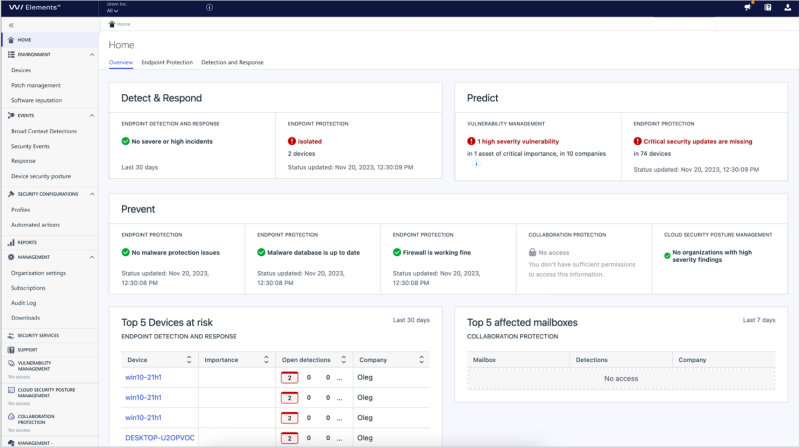Image resolution: width=800 pixels, height=448 pixels.
Task: Open announcements megaphone icon in top bar
Action: 747,7
